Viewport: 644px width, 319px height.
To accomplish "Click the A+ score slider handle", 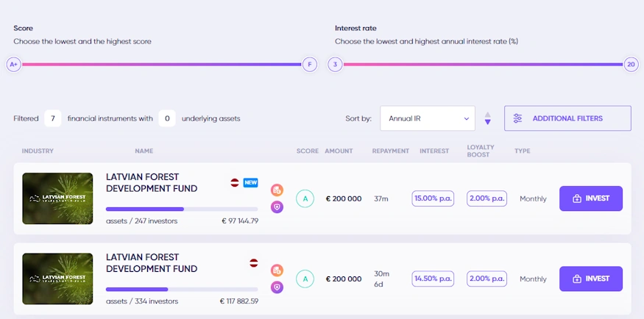I will point(13,65).
